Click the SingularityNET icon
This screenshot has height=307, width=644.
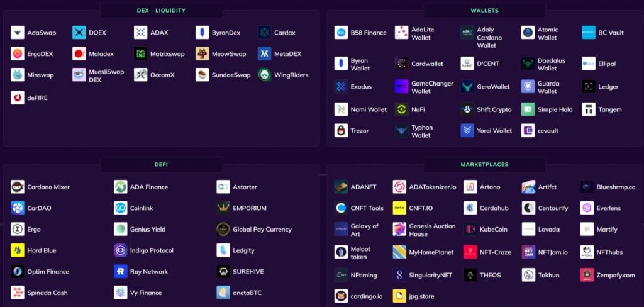(399, 275)
